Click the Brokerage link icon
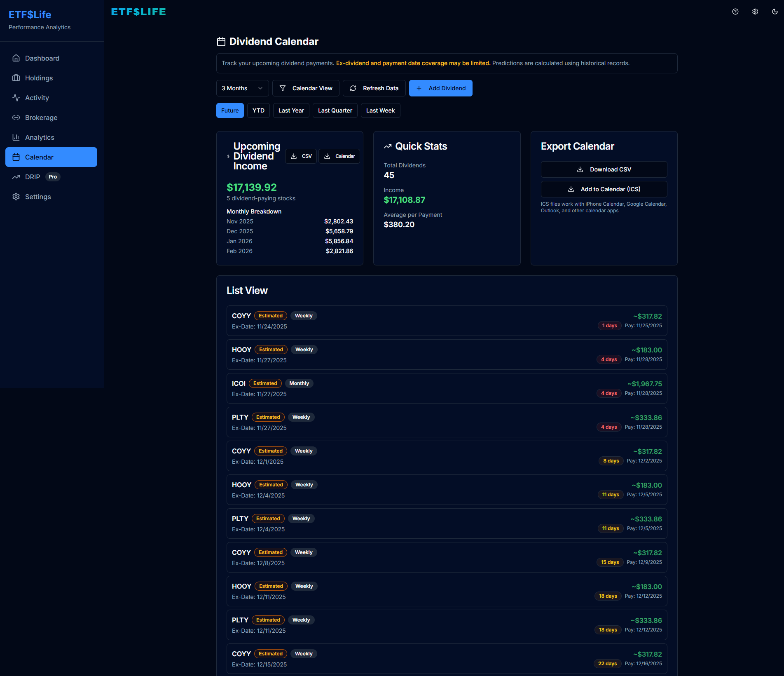This screenshot has height=676, width=784. 16,117
